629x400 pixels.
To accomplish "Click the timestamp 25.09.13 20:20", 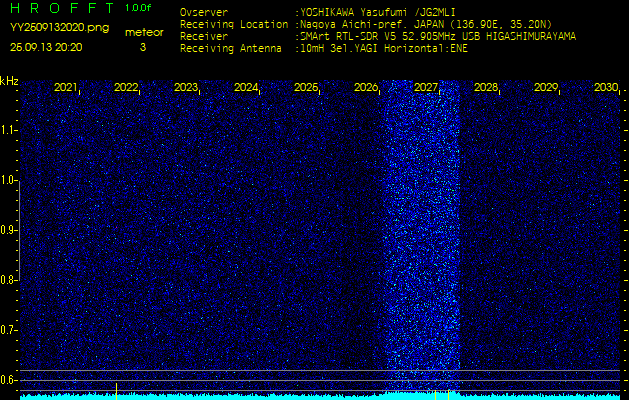I will [x=46, y=47].
